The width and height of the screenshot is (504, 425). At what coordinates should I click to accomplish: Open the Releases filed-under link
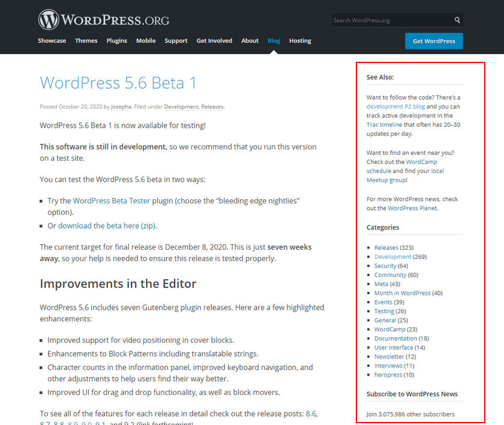(x=212, y=107)
